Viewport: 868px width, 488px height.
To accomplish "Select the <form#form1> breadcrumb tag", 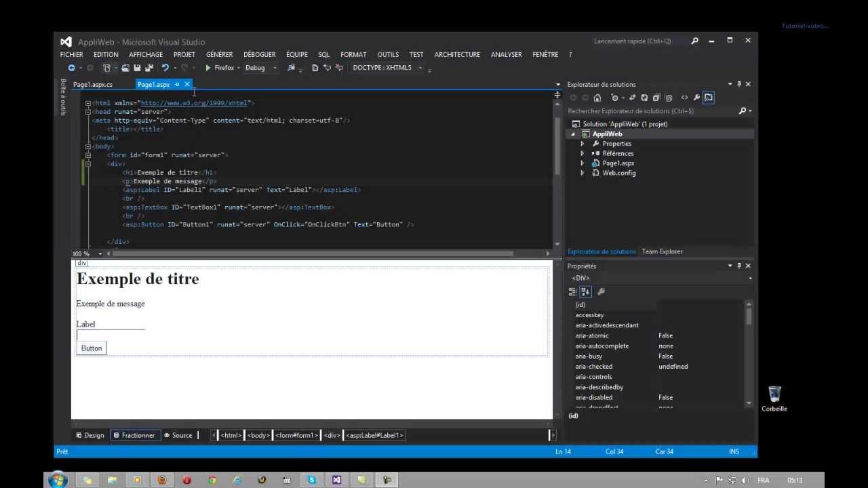I will click(296, 435).
